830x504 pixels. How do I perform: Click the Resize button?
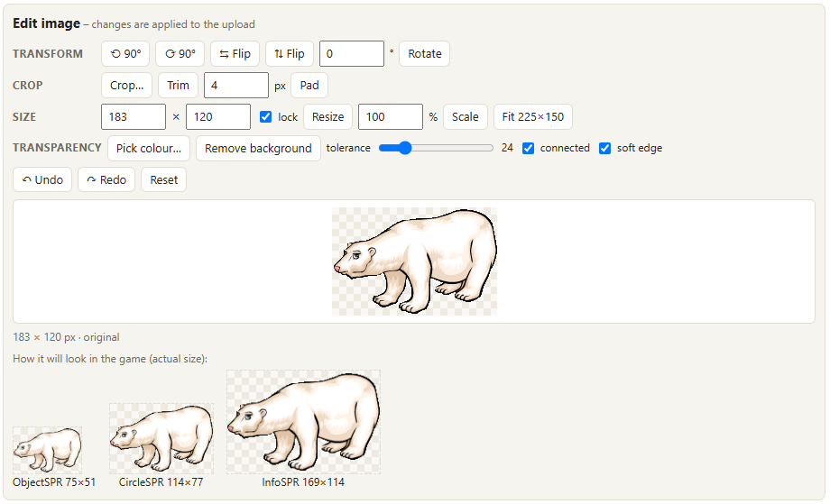(x=327, y=117)
